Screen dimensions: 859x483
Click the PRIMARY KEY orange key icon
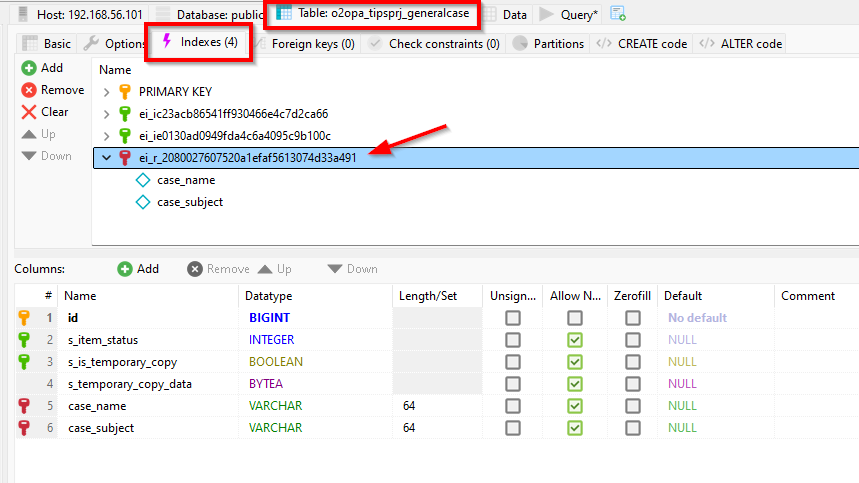[x=125, y=92]
